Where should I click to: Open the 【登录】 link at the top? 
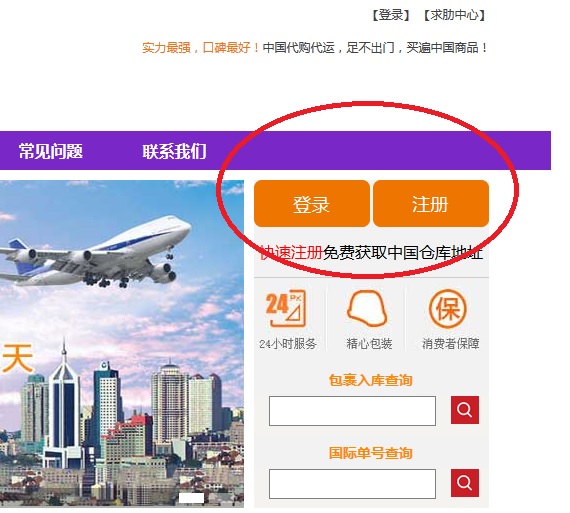point(391,15)
